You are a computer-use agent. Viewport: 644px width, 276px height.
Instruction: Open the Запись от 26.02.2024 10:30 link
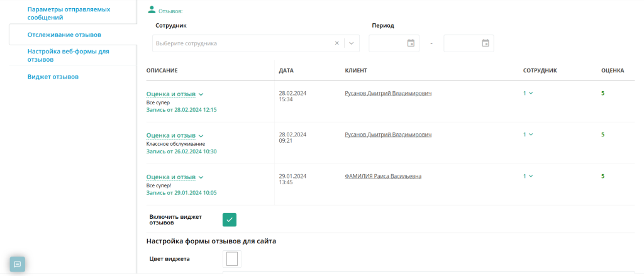(x=182, y=151)
